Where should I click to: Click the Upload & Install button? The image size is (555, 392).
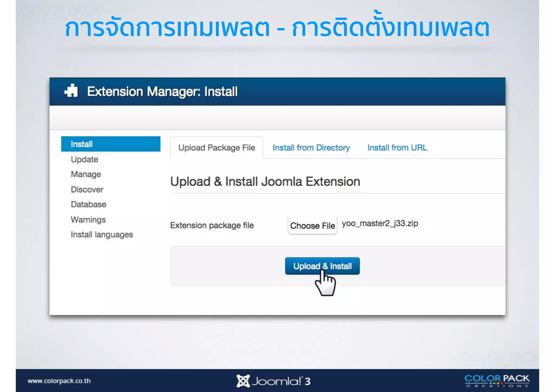point(322,266)
